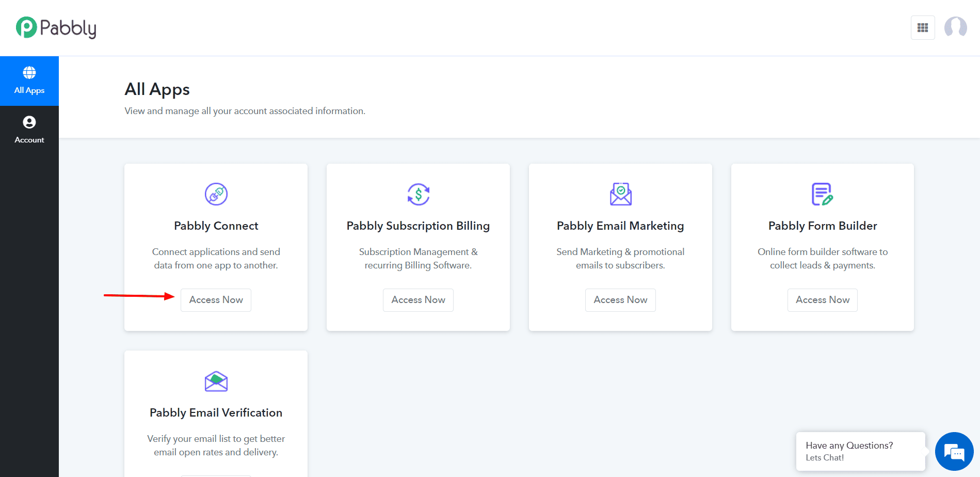Select the All Apps sidebar tab

point(29,81)
